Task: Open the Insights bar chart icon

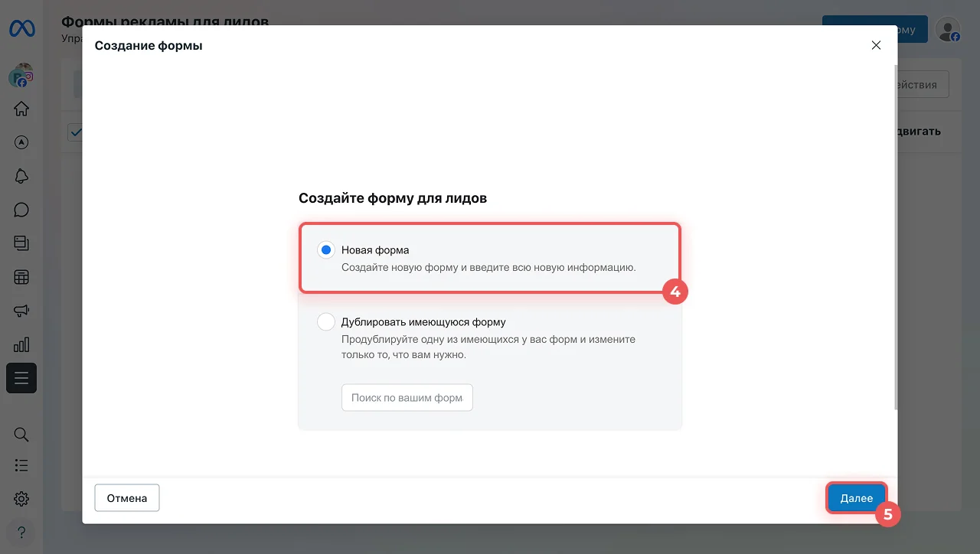Action: click(x=21, y=344)
